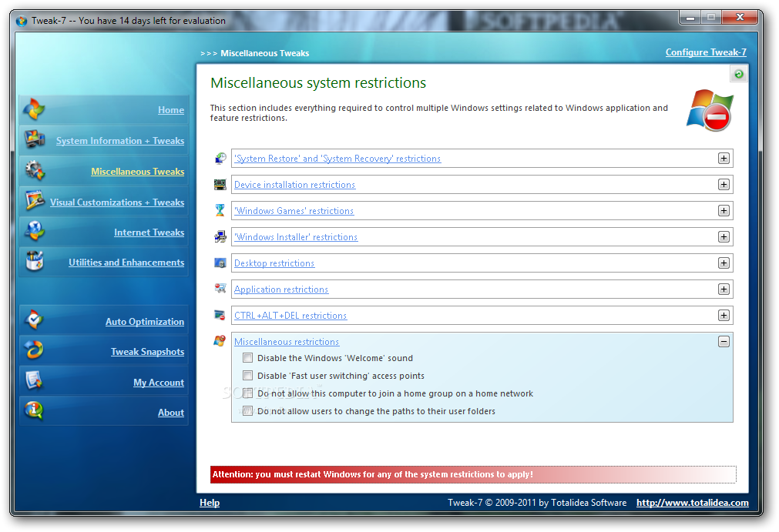Screen dimensions: 779x532
Task: Click the Tweak Snapshots icon
Action: pos(34,350)
